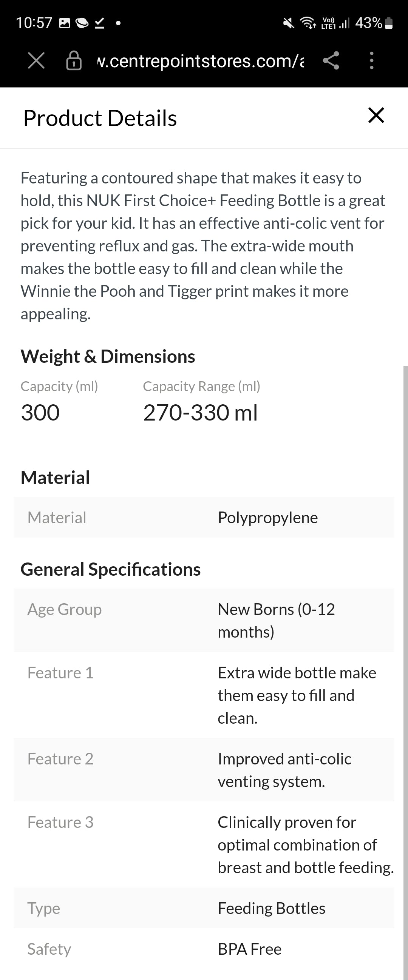Viewport: 408px width, 980px height.
Task: Tap the battery 43% indicator
Action: pyautogui.click(x=374, y=23)
